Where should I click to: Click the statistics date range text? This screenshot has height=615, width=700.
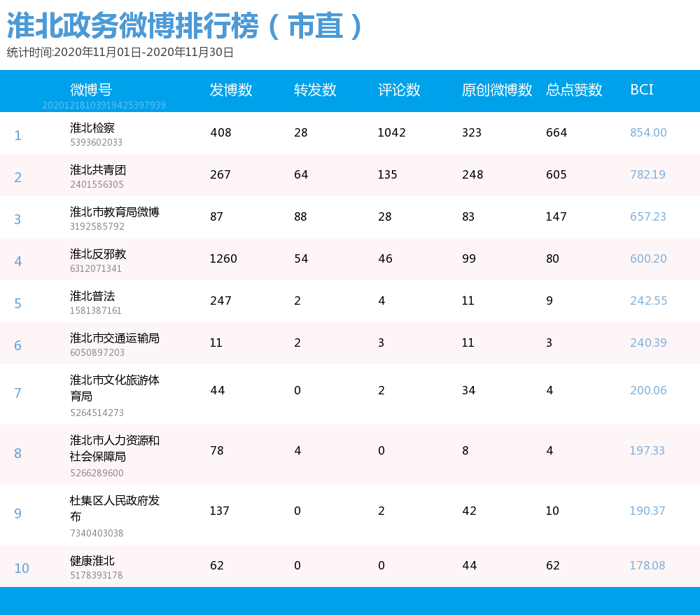118,50
